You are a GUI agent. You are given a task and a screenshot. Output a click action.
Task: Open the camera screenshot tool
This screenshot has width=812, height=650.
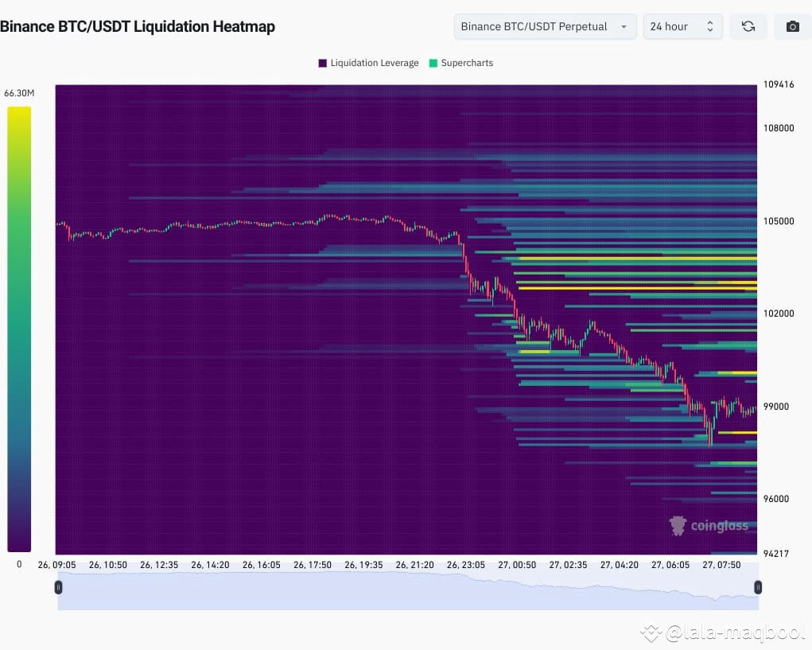[792, 26]
